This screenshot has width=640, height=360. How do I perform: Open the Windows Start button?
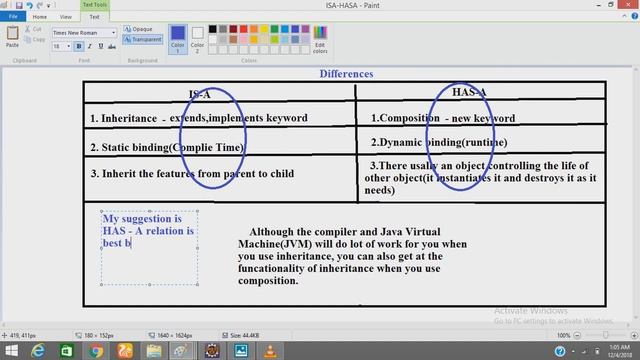point(11,351)
